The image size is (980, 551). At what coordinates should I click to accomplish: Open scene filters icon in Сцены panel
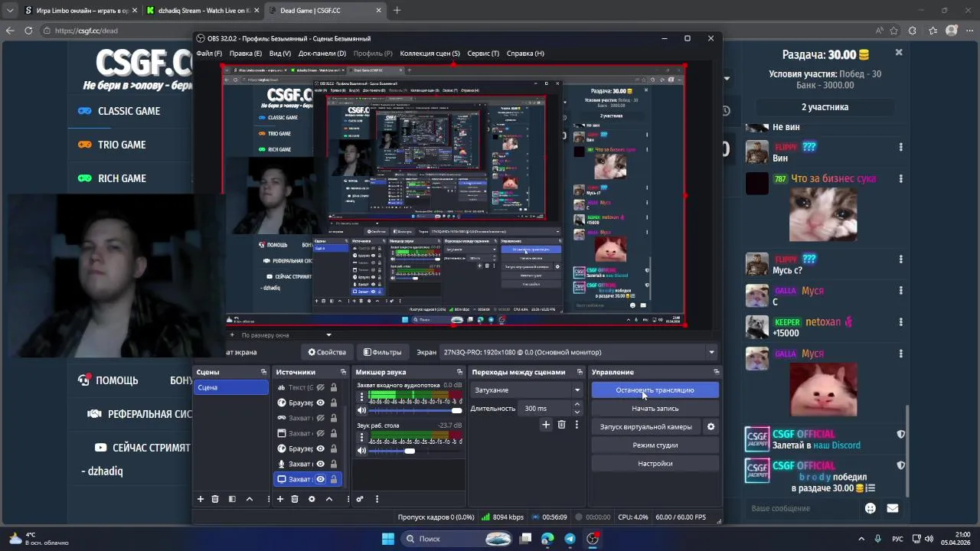232,499
